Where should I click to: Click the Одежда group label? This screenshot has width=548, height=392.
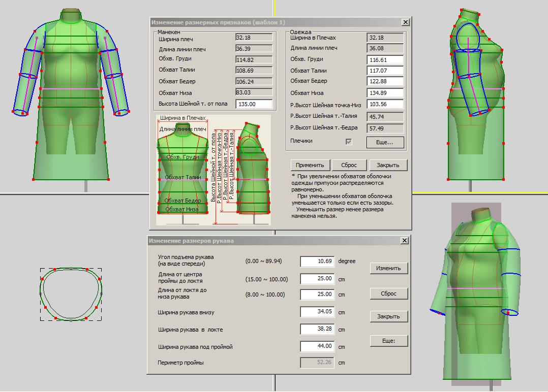300,32
